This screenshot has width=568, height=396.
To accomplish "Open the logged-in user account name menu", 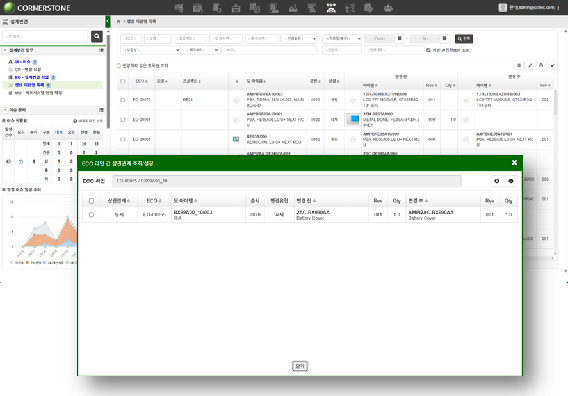I will point(532,8).
